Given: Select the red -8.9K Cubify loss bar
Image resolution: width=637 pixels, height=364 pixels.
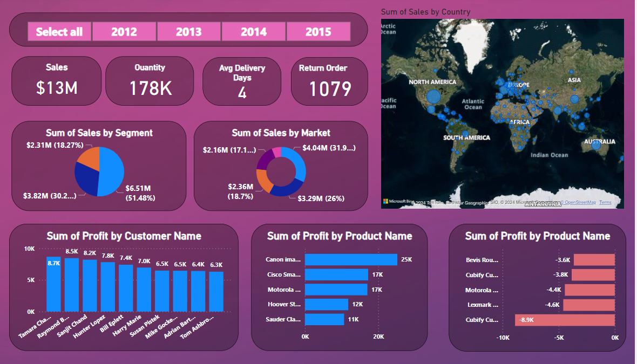Looking at the screenshot, I should pyautogui.click(x=565, y=320).
